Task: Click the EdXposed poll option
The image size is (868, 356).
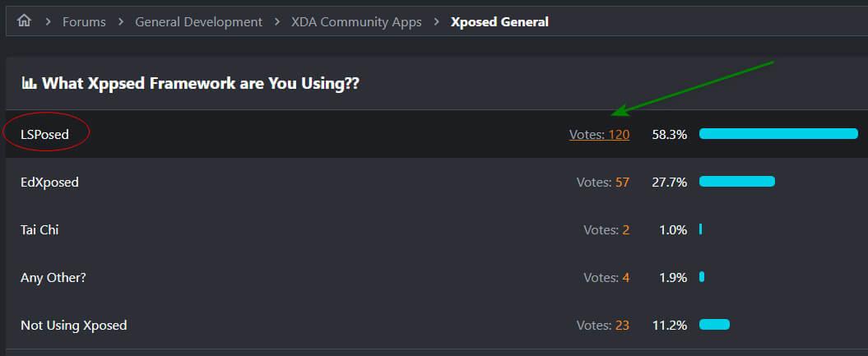Action: tap(49, 182)
